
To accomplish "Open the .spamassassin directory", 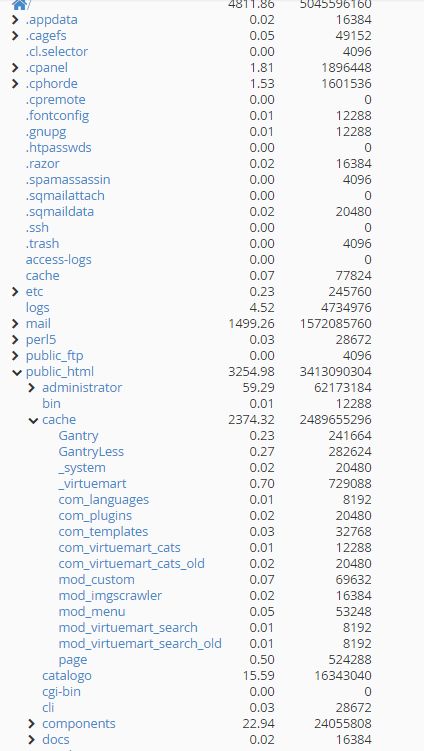I will tap(68, 180).
